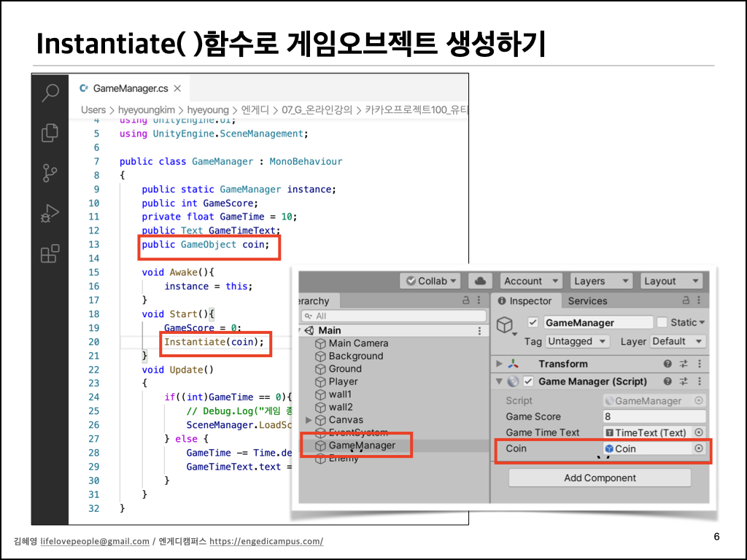Open the Layout dropdown
Viewport: 747px width, 560px height.
(x=672, y=281)
